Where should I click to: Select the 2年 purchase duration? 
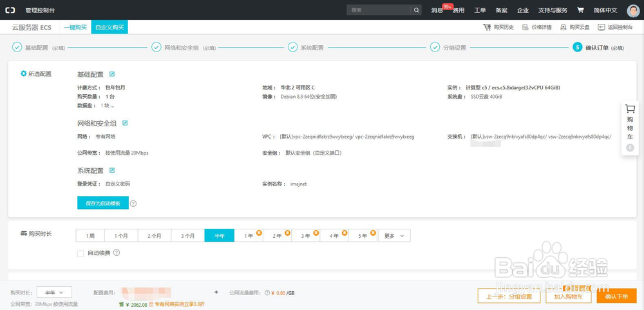(x=277, y=236)
